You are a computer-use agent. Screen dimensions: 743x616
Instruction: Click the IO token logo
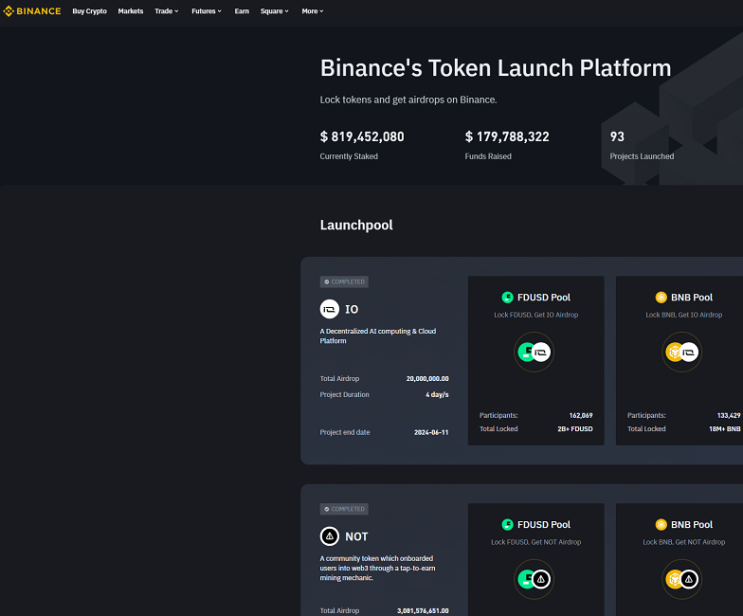329,309
